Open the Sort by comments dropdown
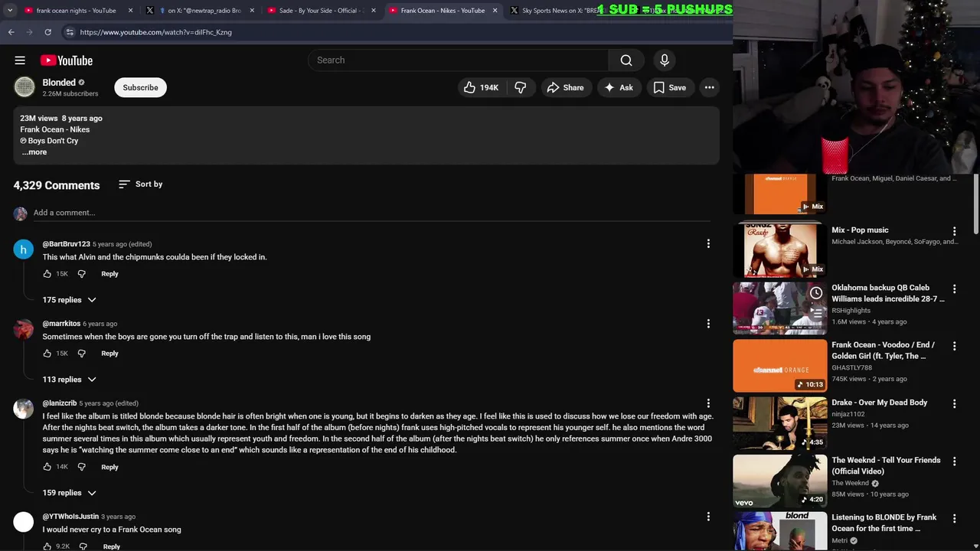The height and width of the screenshot is (551, 980). coord(141,184)
